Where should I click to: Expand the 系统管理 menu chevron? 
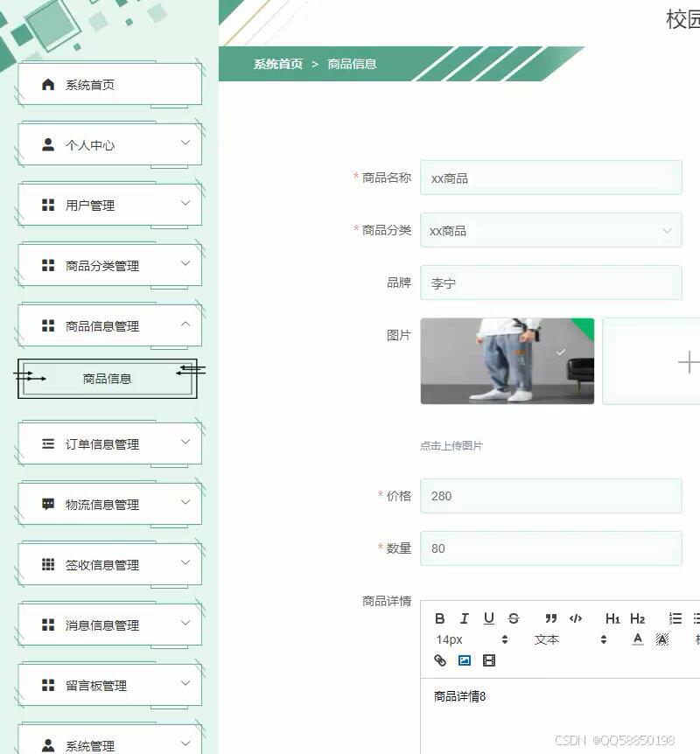(x=185, y=743)
